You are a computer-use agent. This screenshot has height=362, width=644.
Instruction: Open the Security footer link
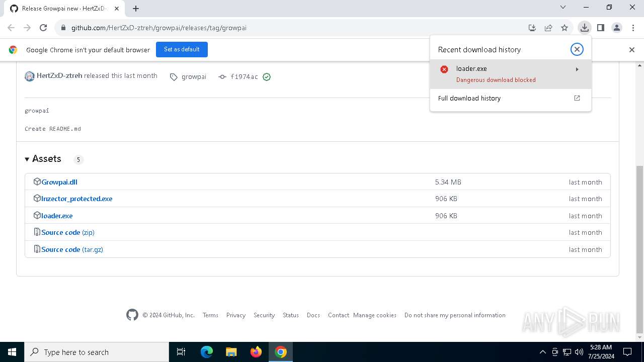264,315
